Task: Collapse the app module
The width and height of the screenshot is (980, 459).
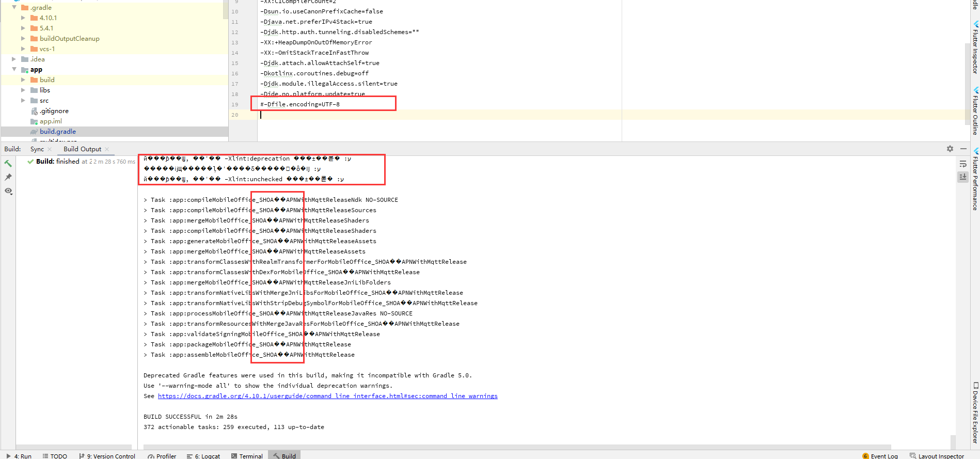Action: click(14, 70)
